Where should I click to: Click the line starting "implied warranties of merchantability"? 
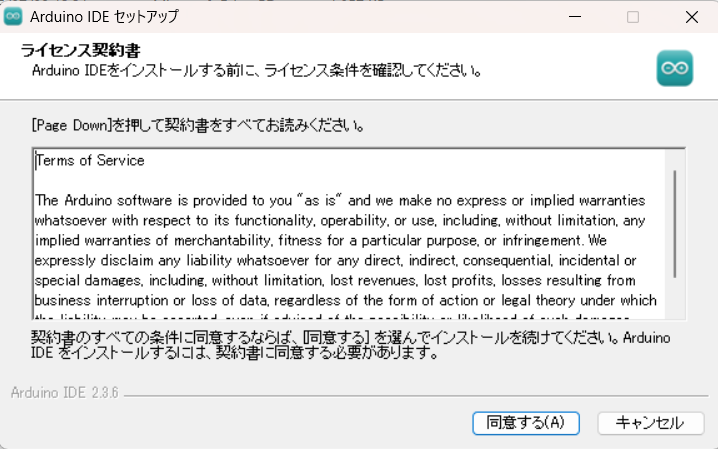[x=321, y=240]
